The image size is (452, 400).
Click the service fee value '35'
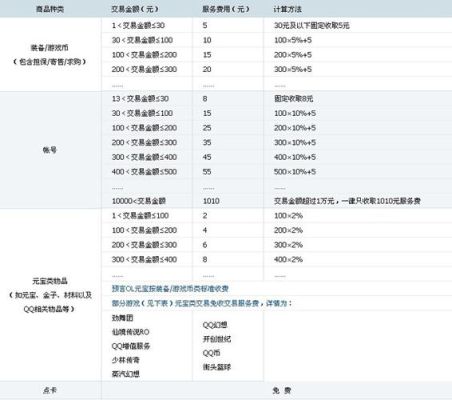pyautogui.click(x=207, y=143)
